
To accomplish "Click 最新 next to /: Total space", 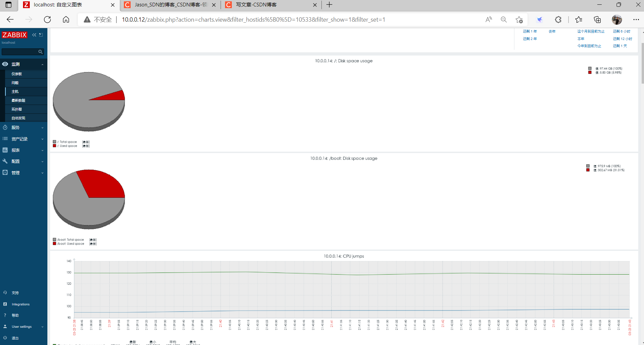I will [86, 142].
